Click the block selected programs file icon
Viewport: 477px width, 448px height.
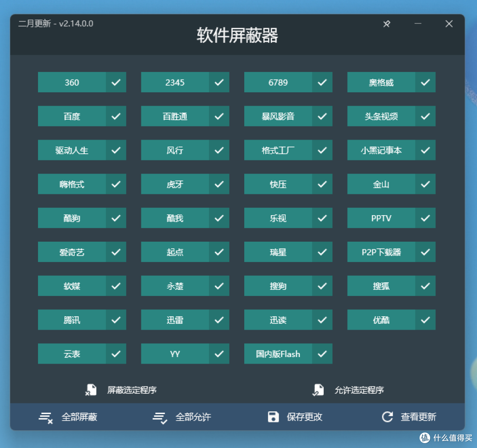(91, 390)
